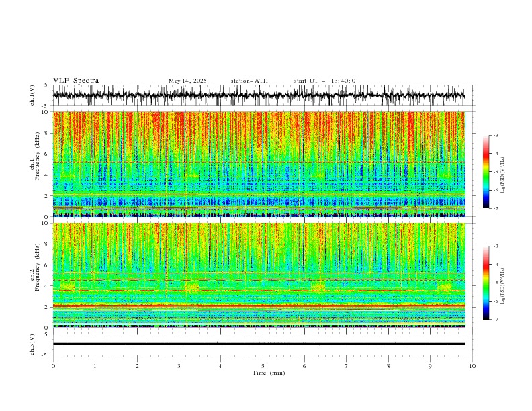Click the "ch.1(V)" waveform axis label

pyautogui.click(x=32, y=95)
